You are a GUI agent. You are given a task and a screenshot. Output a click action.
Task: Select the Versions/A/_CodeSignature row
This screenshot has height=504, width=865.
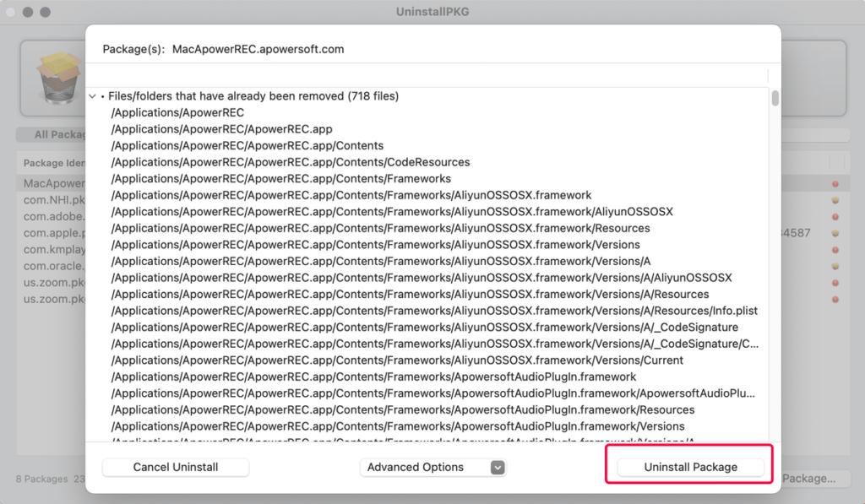[x=425, y=328]
